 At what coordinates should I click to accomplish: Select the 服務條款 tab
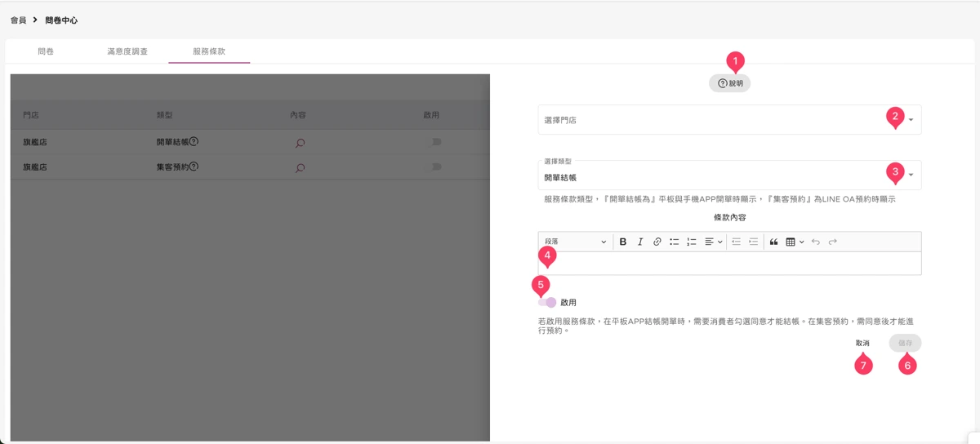(209, 51)
